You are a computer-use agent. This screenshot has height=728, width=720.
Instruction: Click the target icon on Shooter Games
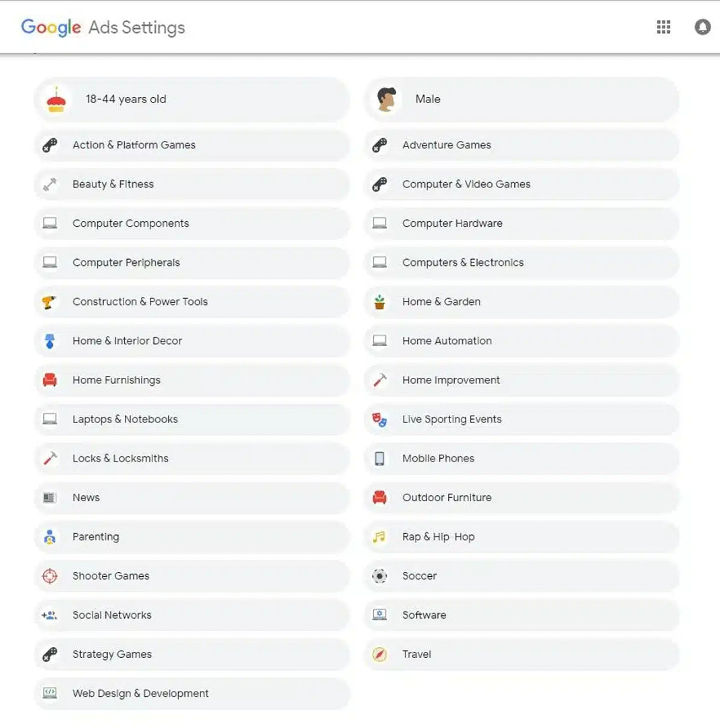coord(49,576)
